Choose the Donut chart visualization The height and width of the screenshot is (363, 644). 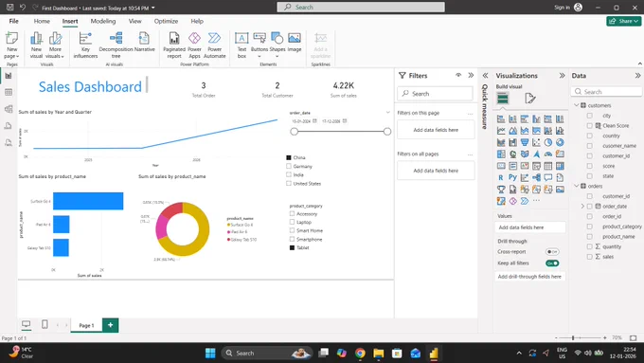coord(560,143)
